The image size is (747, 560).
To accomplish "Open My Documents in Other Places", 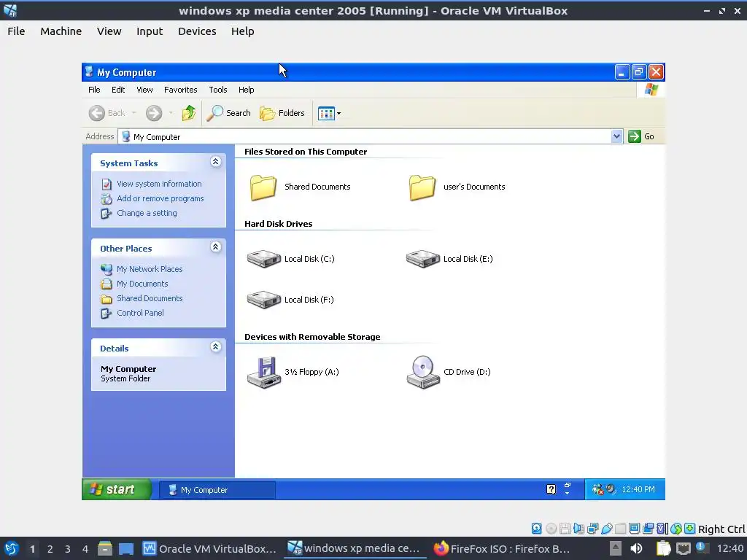I will (142, 284).
